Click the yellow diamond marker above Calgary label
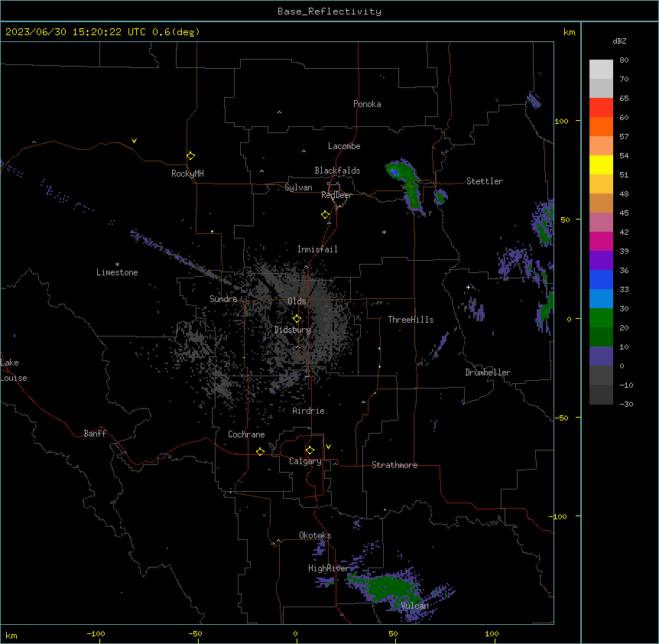Image resolution: width=659 pixels, height=644 pixels. 310,450
